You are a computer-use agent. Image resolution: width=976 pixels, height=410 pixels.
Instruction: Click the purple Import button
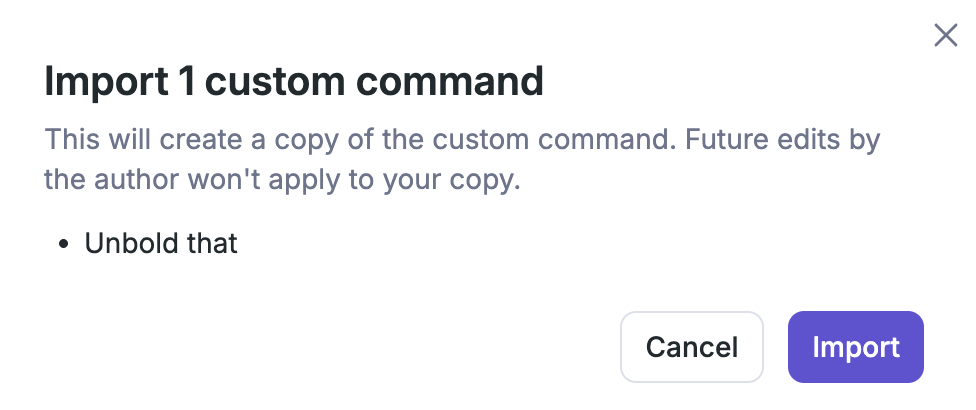(x=855, y=347)
